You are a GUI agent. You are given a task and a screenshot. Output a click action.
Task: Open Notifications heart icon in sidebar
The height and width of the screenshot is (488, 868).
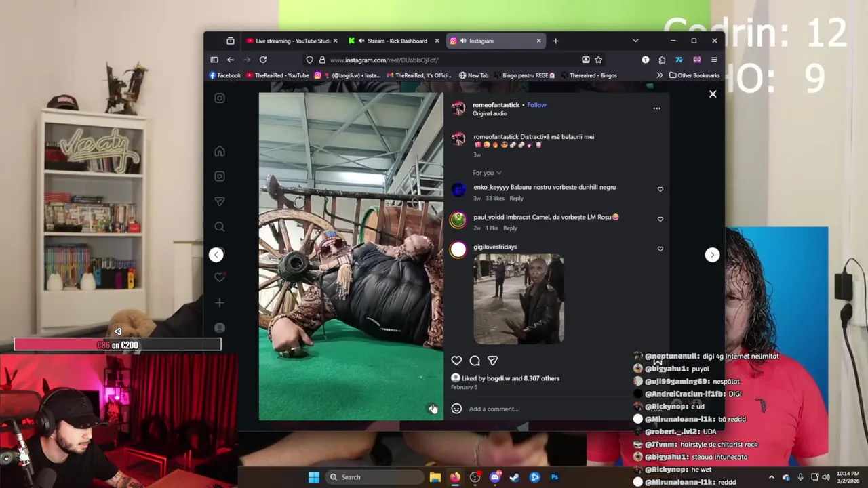(x=220, y=277)
